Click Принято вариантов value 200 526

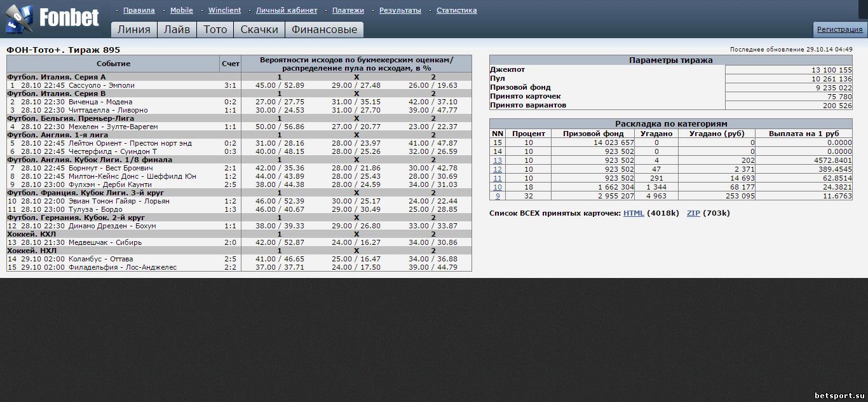[x=838, y=106]
